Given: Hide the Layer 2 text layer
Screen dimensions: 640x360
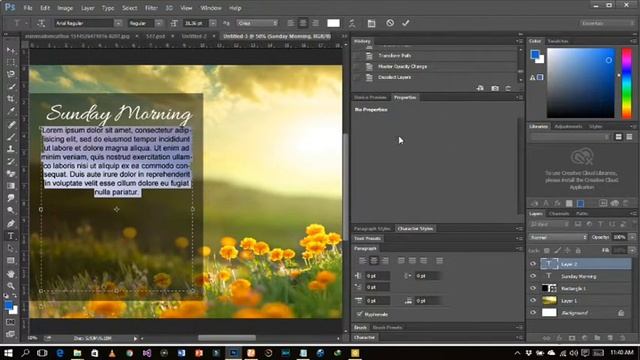Looking at the screenshot, I should coord(533,264).
